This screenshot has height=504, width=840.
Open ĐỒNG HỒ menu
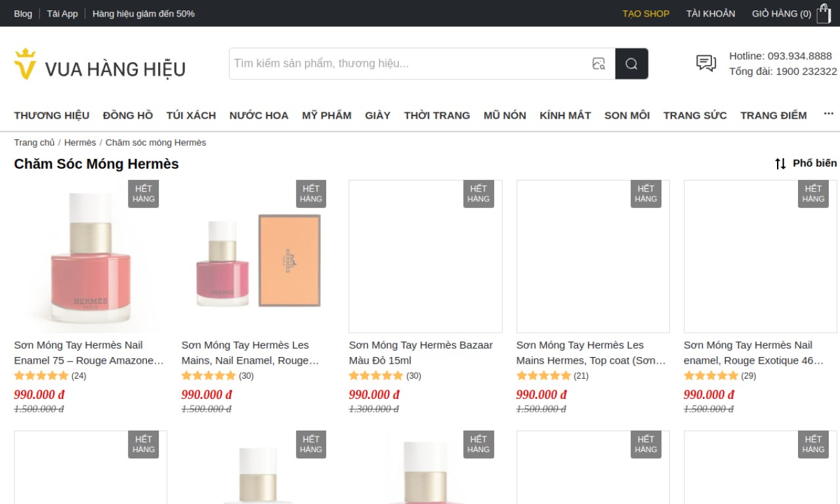(x=128, y=115)
